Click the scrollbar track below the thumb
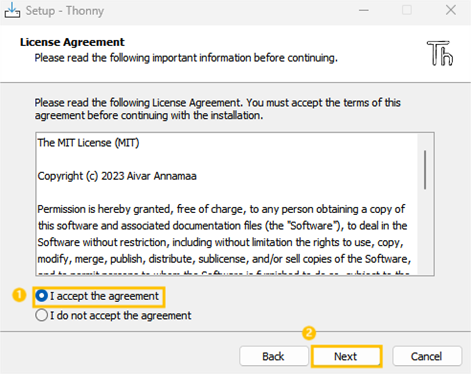The width and height of the screenshot is (471, 374). click(x=425, y=232)
